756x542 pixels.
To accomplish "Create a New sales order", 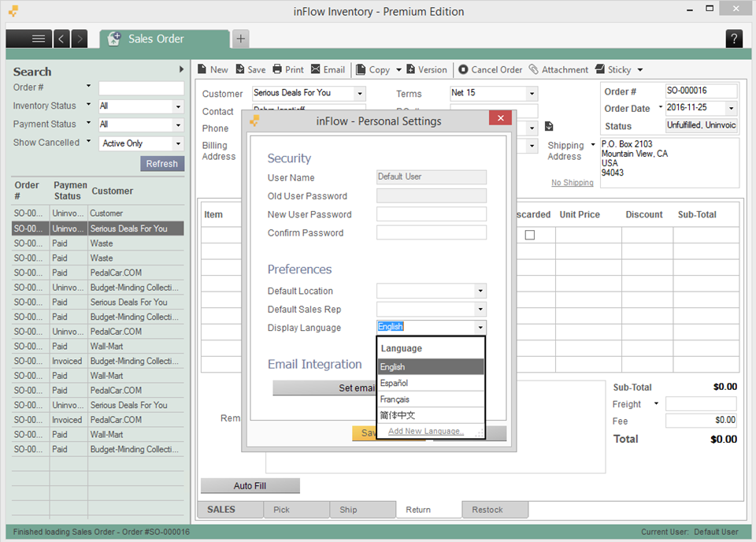I will tap(213, 69).
